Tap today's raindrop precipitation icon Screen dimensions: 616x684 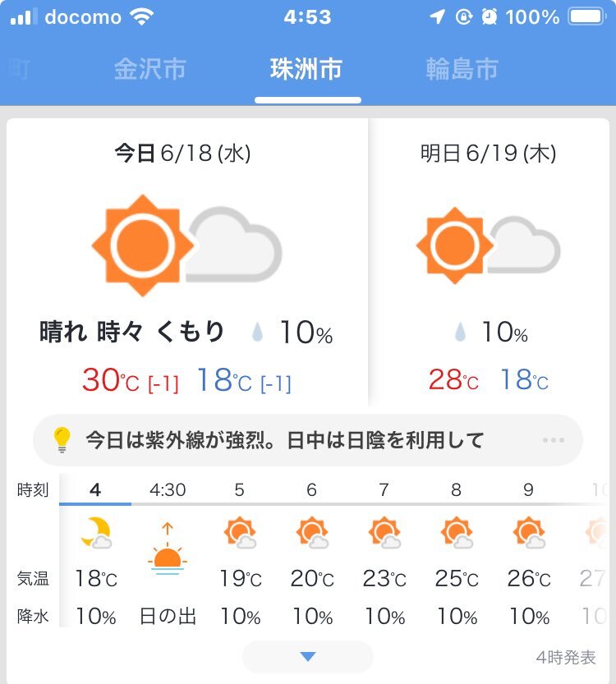tap(257, 332)
